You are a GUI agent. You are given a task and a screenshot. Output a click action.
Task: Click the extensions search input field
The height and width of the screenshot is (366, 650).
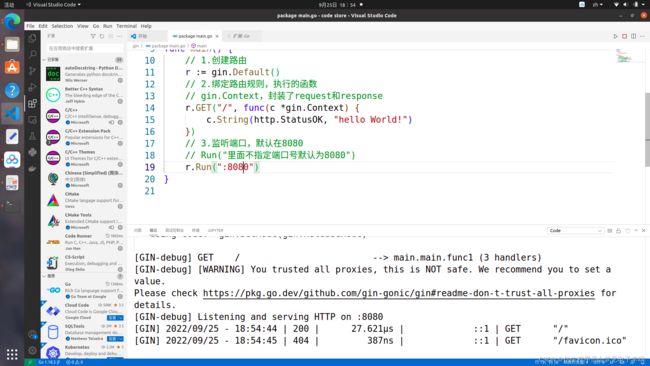click(x=85, y=48)
